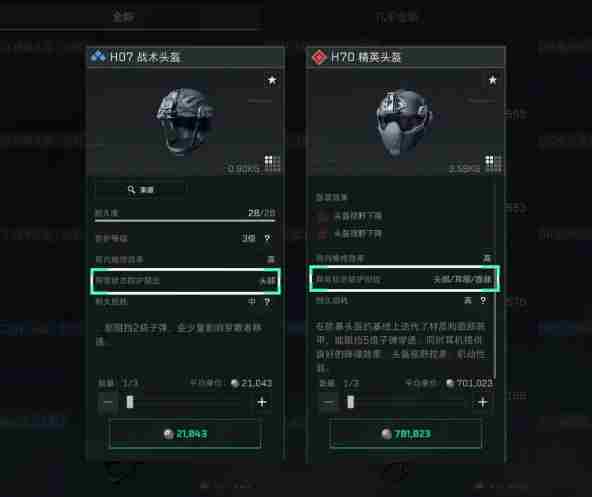This screenshot has width=592, height=497.
Task: Toggle the star on H70 精英头盔 card
Action: [492, 80]
